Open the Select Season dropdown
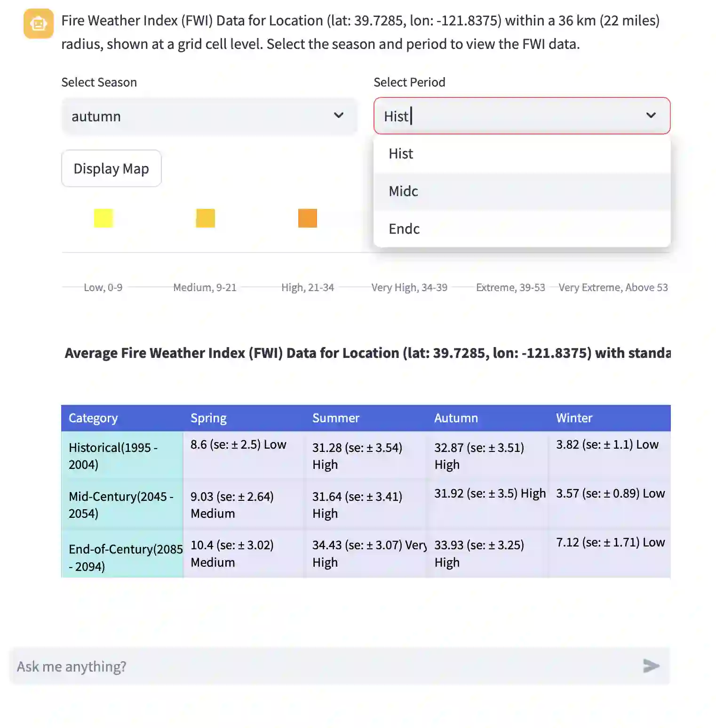The image size is (716, 728). click(209, 116)
